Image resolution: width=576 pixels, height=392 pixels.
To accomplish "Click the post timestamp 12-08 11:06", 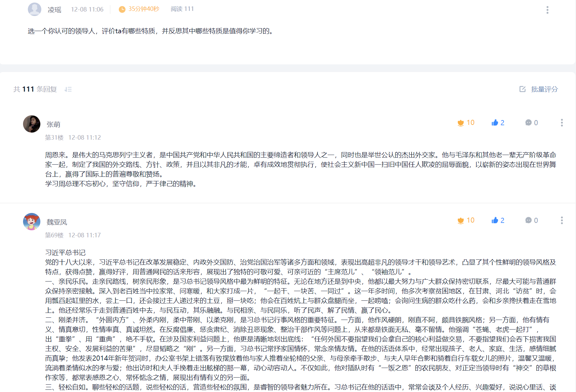I will coord(87,9).
